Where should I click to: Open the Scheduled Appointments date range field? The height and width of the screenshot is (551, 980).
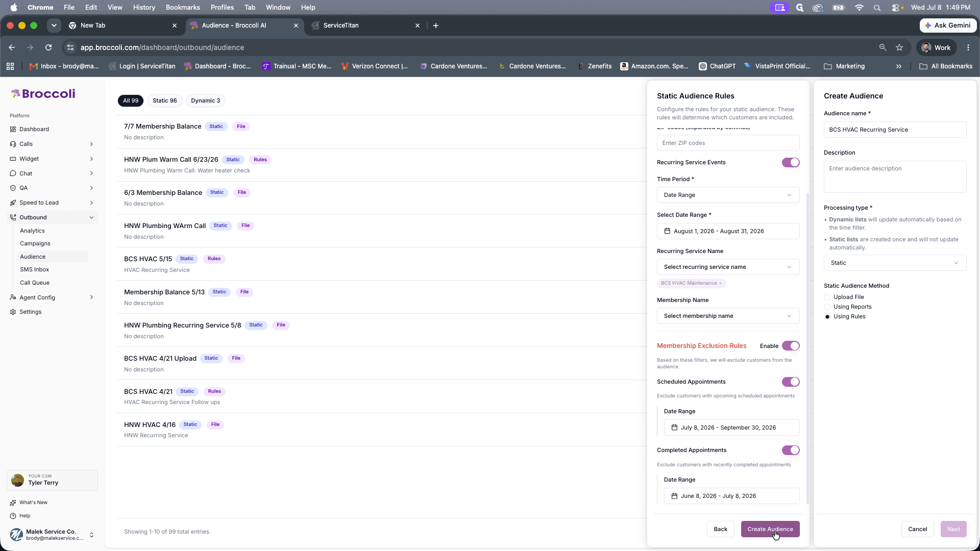731,428
